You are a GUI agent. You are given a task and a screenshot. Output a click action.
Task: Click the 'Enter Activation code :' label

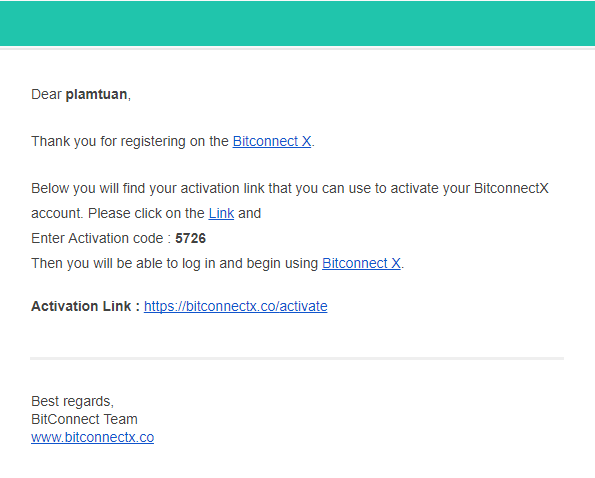[101, 238]
